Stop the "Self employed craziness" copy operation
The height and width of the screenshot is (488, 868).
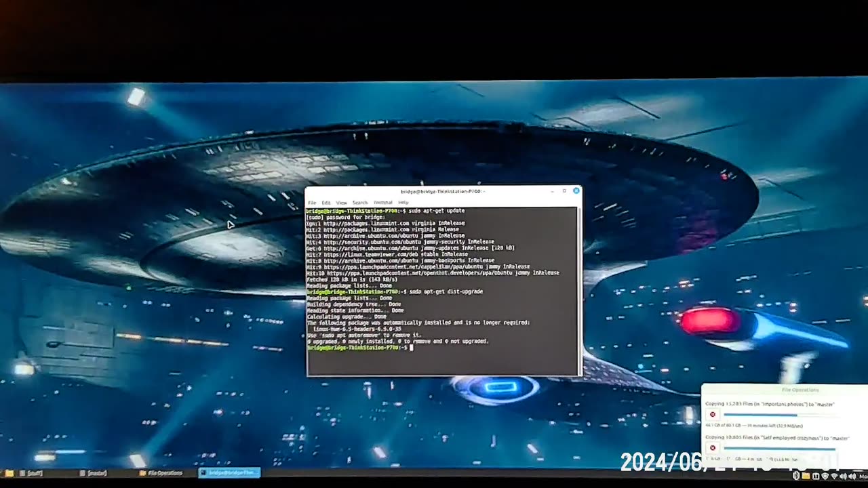coord(712,448)
